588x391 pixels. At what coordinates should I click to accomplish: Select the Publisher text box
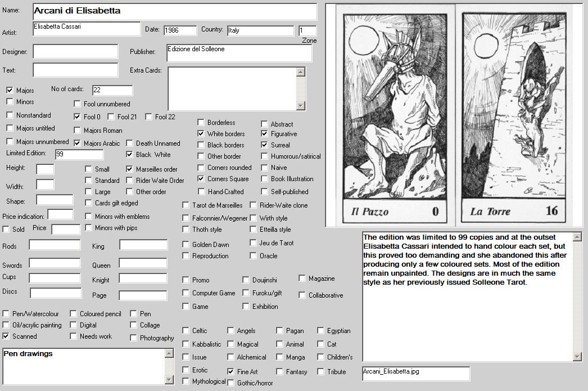point(239,53)
